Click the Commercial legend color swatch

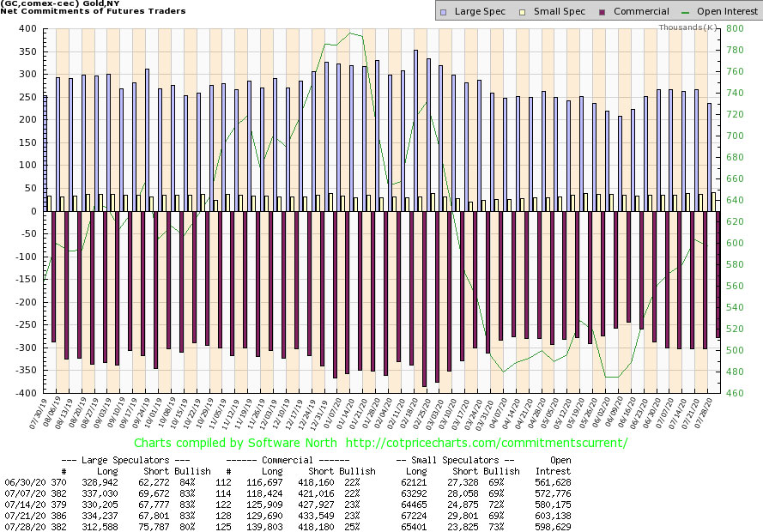pos(602,12)
